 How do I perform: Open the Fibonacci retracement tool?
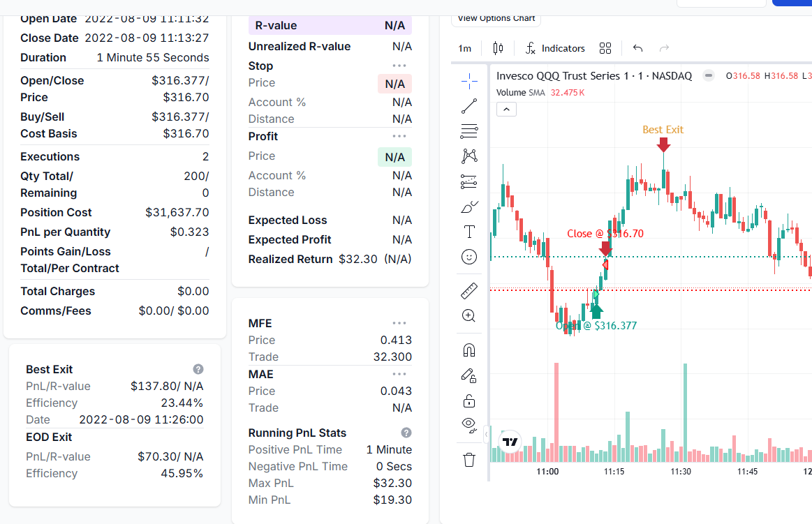click(x=469, y=131)
